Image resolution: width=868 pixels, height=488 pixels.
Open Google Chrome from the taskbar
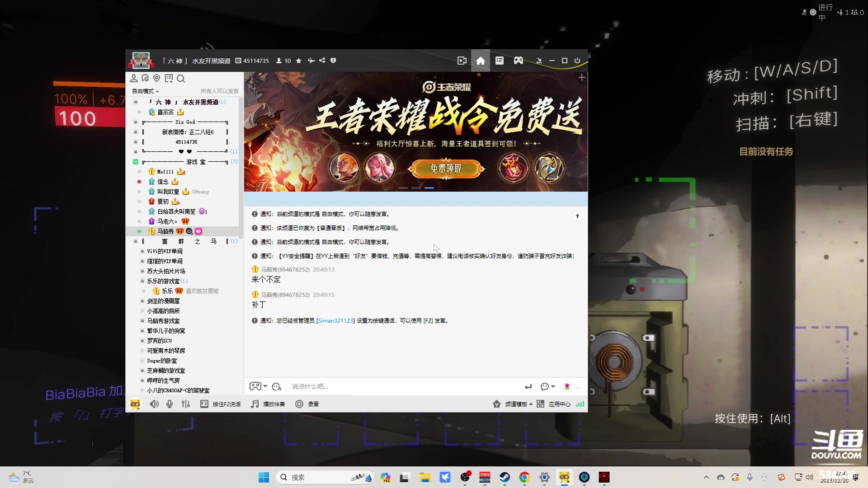[524, 477]
